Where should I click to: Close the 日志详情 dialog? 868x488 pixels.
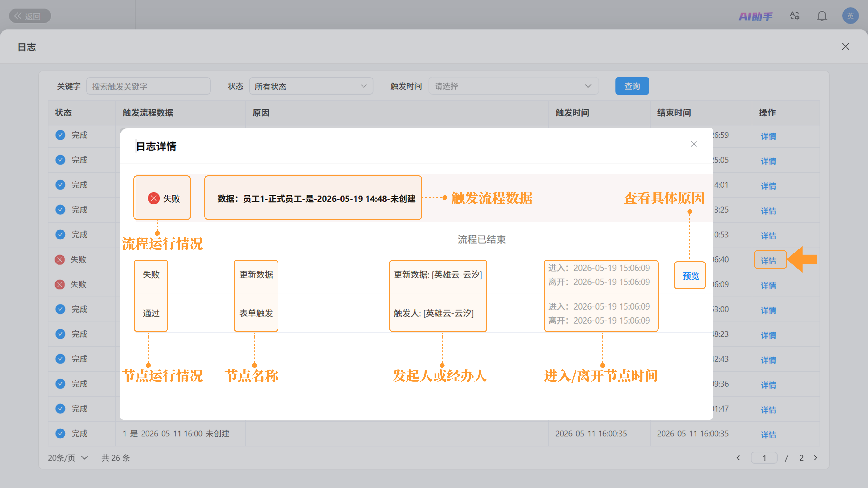coord(693,144)
